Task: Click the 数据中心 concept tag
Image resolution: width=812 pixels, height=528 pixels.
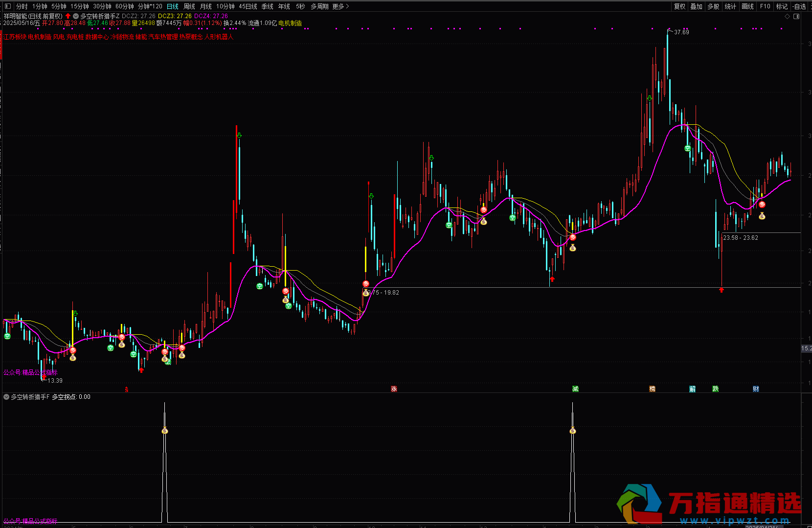Action: [x=97, y=37]
